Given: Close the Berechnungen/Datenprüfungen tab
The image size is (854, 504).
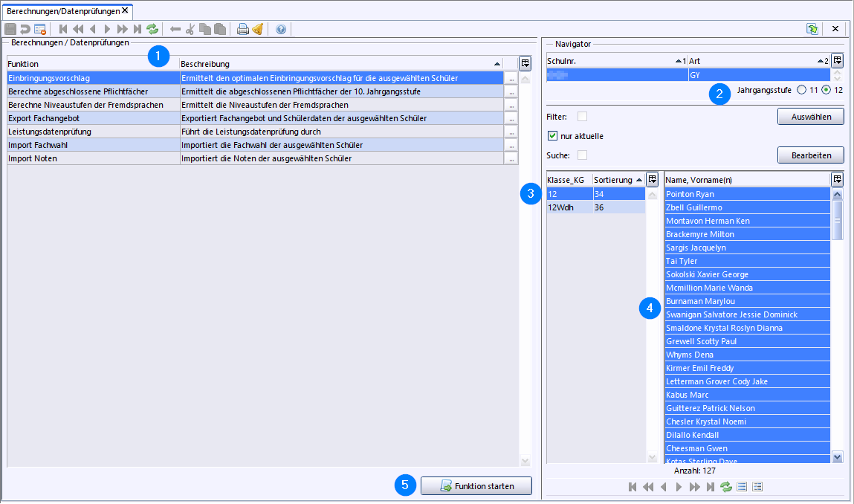Looking at the screenshot, I should (125, 10).
